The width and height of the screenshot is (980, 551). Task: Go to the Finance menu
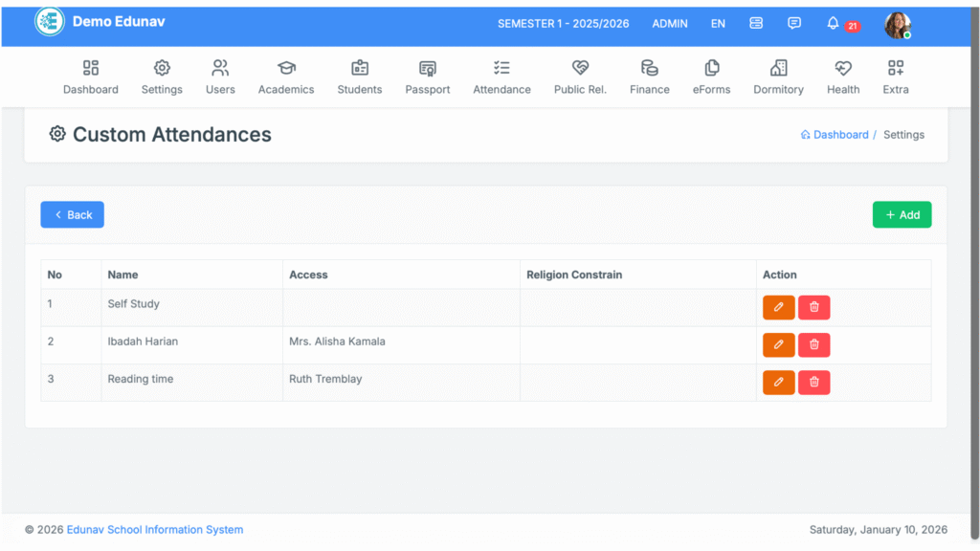650,77
